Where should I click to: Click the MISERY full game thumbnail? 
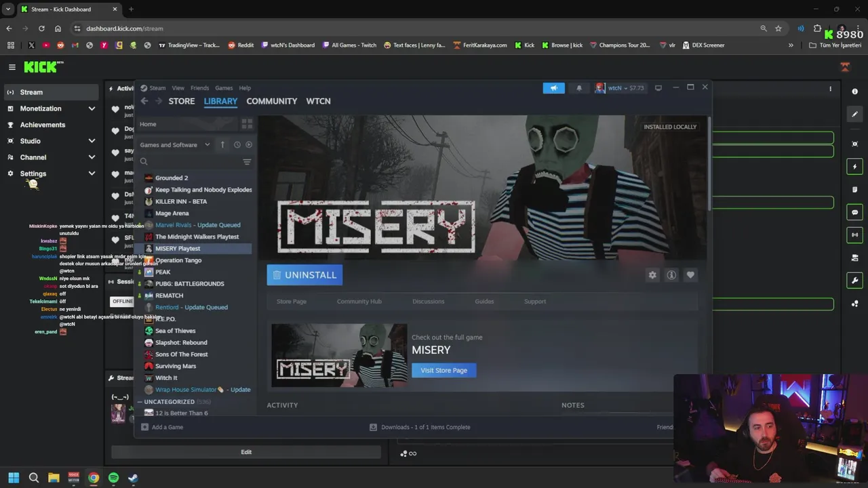(340, 355)
